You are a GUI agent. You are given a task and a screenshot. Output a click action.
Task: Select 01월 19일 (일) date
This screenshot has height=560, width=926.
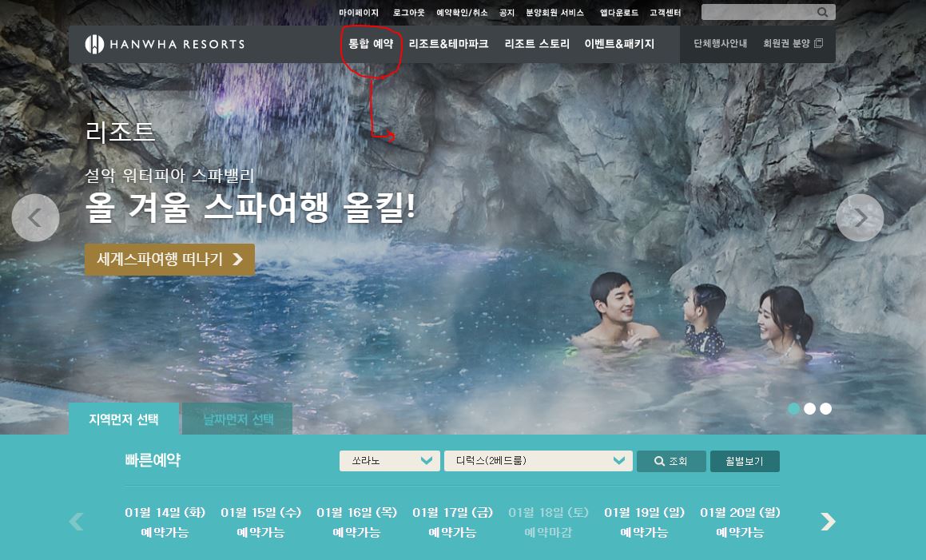pos(644,522)
